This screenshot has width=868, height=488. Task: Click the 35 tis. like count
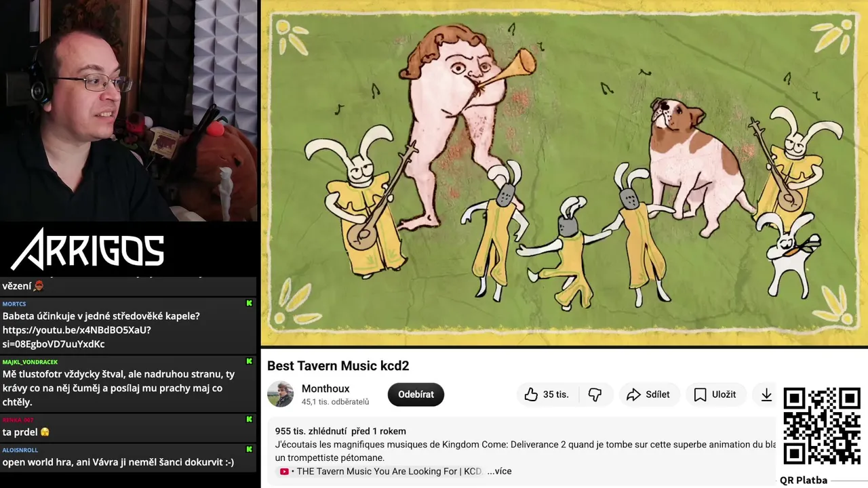[555, 394]
